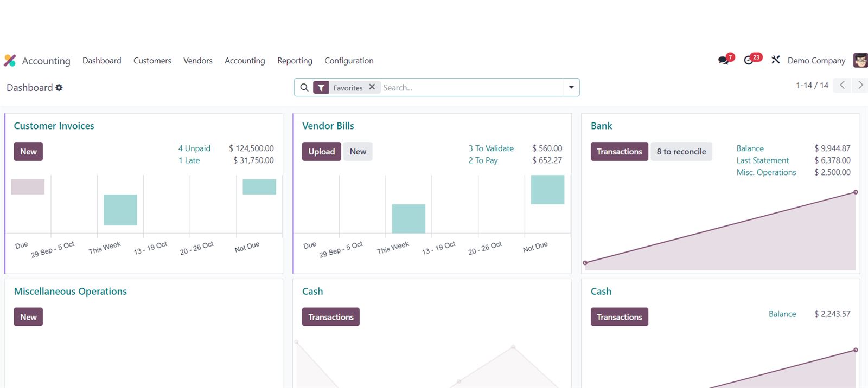Open the Configuration menu
The height and width of the screenshot is (388, 868).
coord(349,61)
